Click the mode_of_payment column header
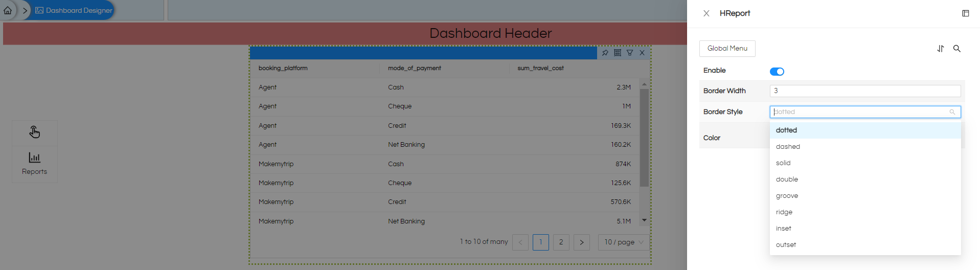This screenshot has width=980, height=270. (x=415, y=68)
